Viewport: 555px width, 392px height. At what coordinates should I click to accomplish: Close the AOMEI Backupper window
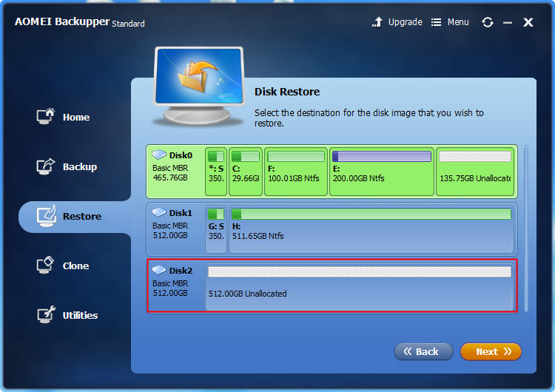528,22
